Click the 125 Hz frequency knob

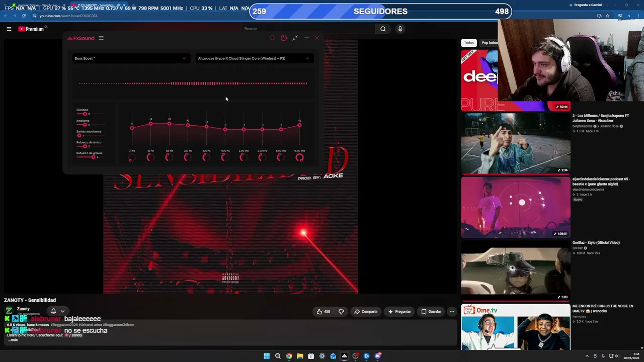(169, 158)
